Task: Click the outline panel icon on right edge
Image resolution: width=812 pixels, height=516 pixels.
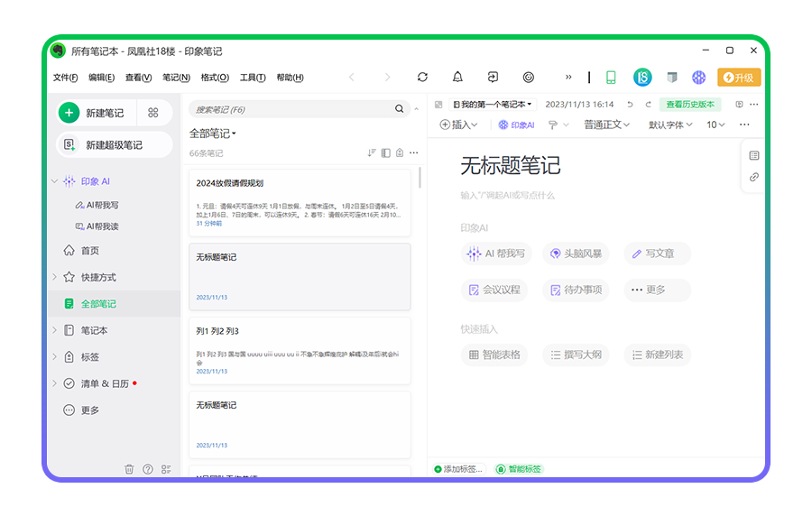Action: tap(754, 155)
